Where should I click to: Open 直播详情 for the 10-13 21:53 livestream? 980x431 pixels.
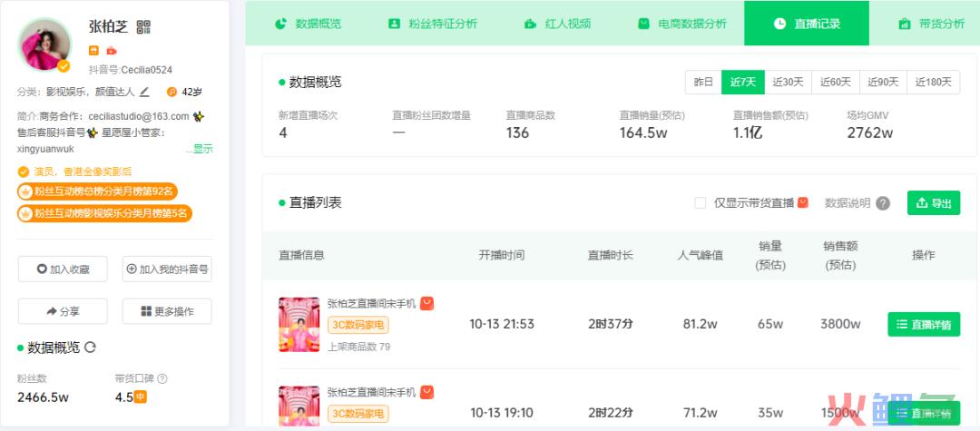tap(924, 324)
